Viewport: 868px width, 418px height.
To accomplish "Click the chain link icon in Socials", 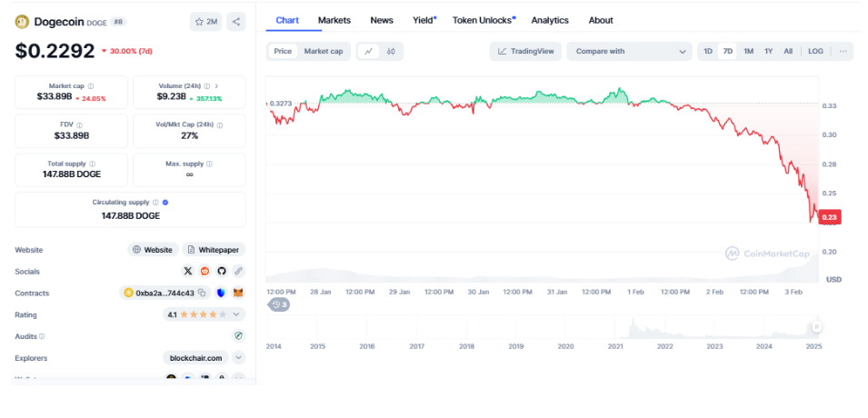I will tap(238, 272).
